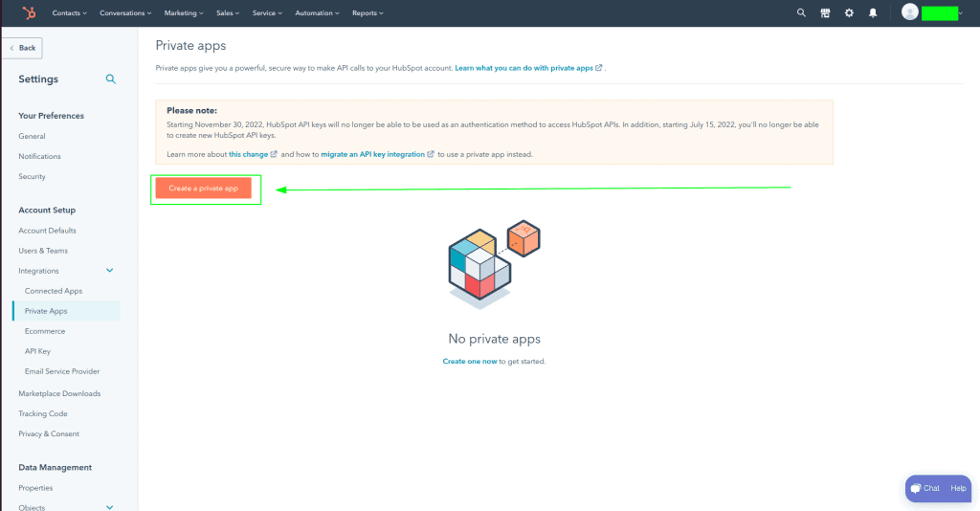This screenshot has height=511, width=980.
Task: Click external icon after 'Learn what you can do'
Action: [x=599, y=68]
